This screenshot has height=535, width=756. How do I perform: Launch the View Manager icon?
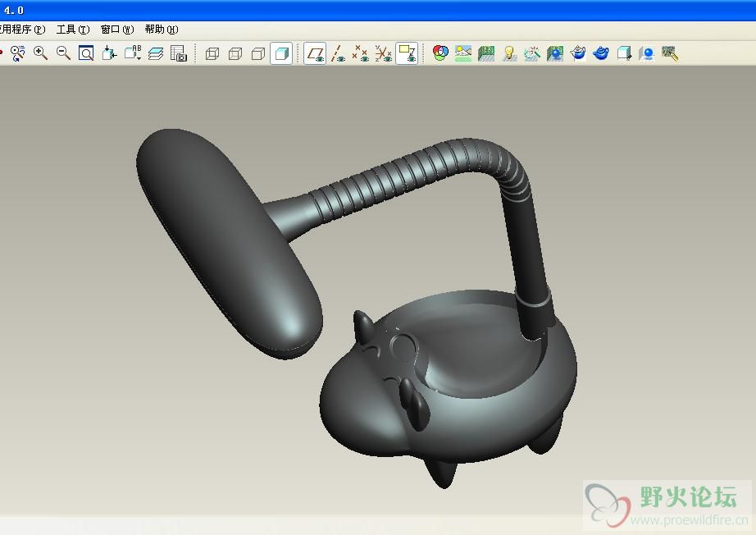[179, 53]
